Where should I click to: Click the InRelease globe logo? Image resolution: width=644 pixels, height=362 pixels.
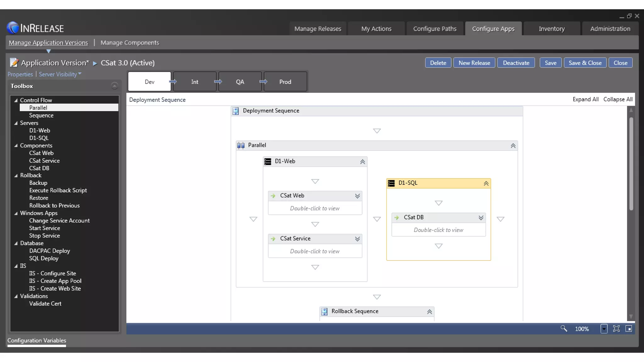[13, 28]
